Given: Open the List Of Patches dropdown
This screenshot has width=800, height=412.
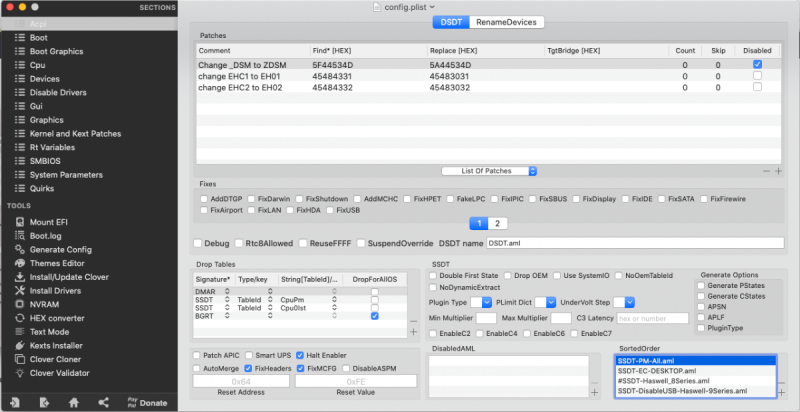Looking at the screenshot, I should click(489, 171).
